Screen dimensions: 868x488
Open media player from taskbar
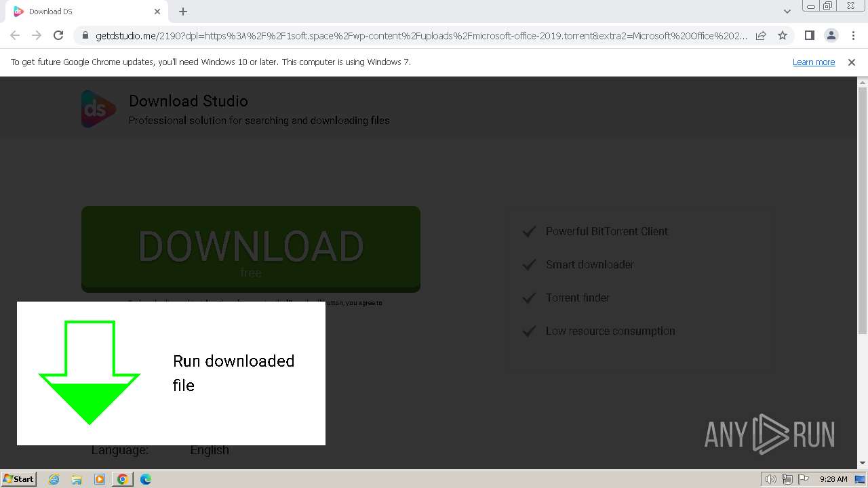[x=100, y=479]
